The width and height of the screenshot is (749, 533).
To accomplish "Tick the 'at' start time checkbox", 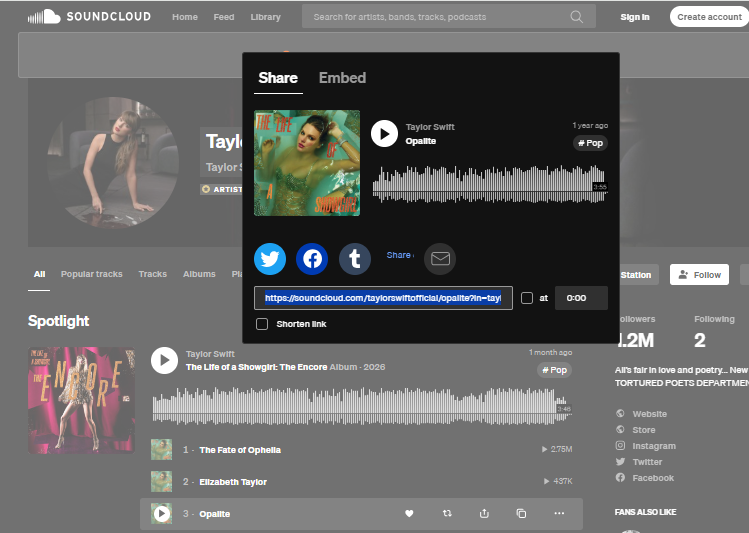I will 527,298.
